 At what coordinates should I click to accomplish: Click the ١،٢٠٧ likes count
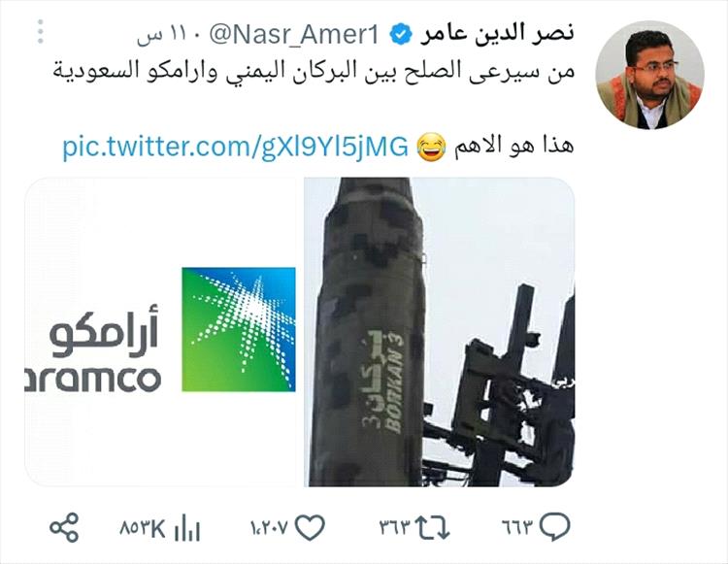[x=270, y=528]
